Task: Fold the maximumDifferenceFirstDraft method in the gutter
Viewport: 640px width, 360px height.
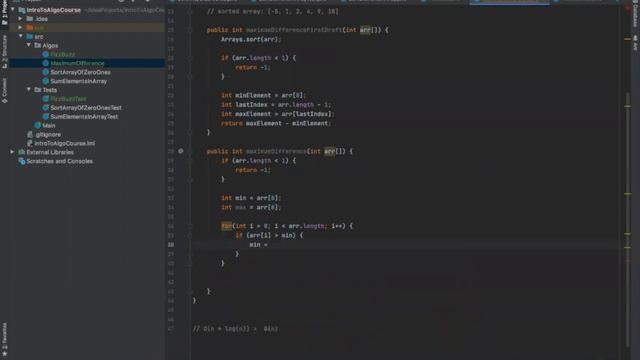Action: [190, 30]
